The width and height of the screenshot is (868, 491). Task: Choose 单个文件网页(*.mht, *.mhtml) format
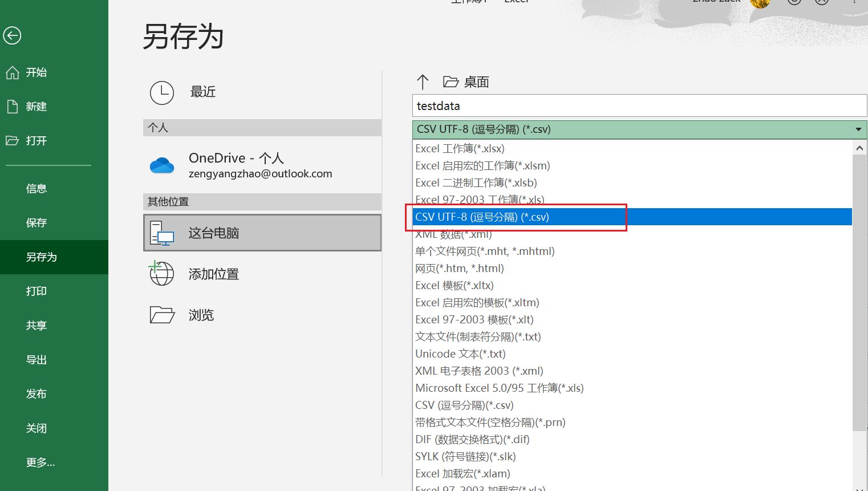(632, 251)
